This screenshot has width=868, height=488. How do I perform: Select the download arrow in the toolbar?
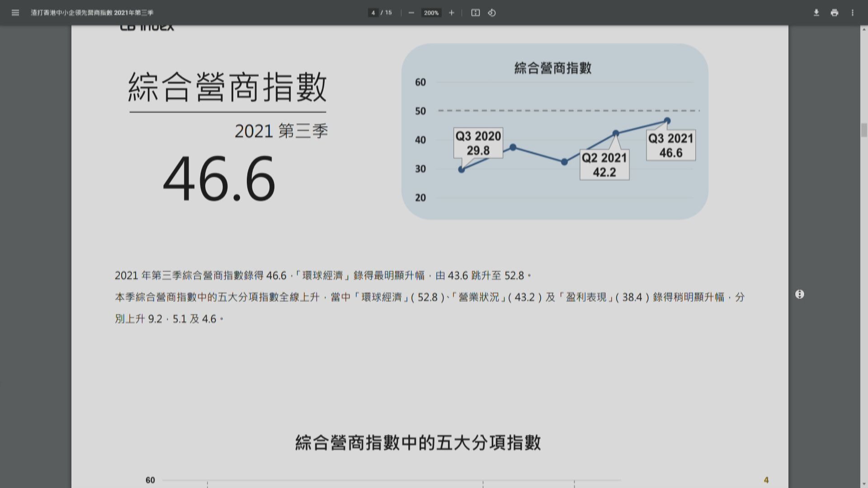(x=816, y=13)
